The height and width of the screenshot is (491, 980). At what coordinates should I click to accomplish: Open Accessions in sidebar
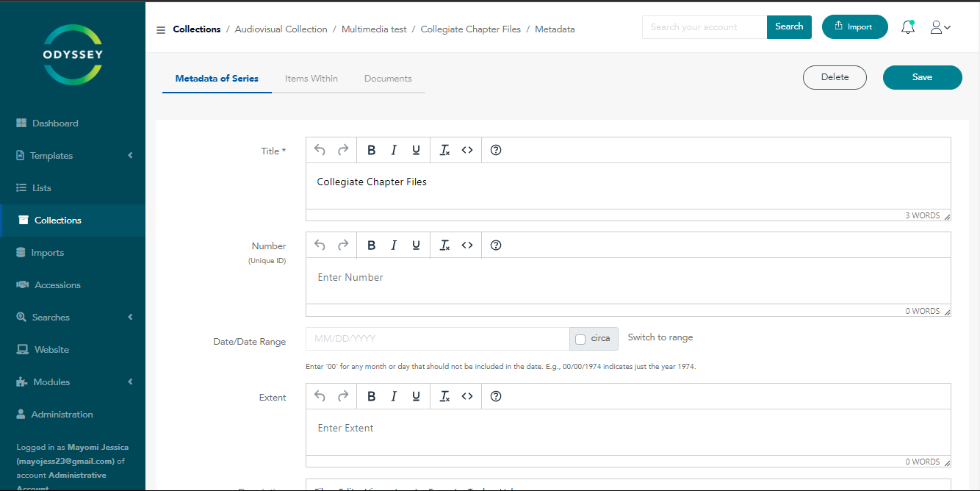click(x=73, y=285)
